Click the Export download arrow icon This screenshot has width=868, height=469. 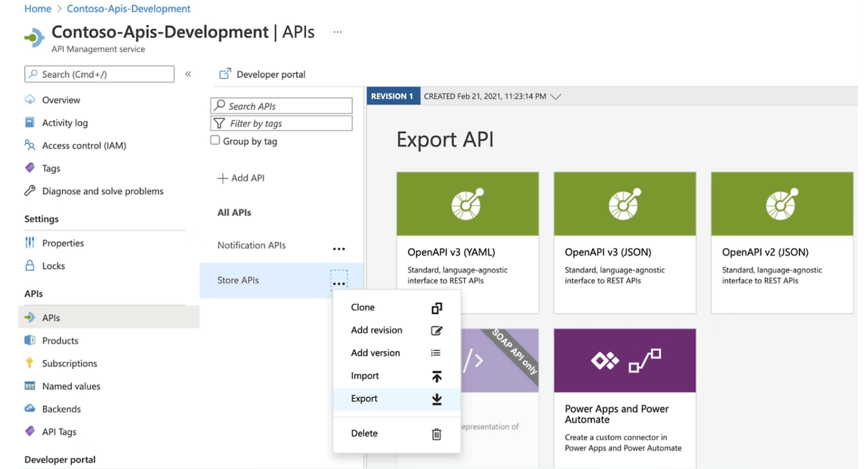[436, 399]
